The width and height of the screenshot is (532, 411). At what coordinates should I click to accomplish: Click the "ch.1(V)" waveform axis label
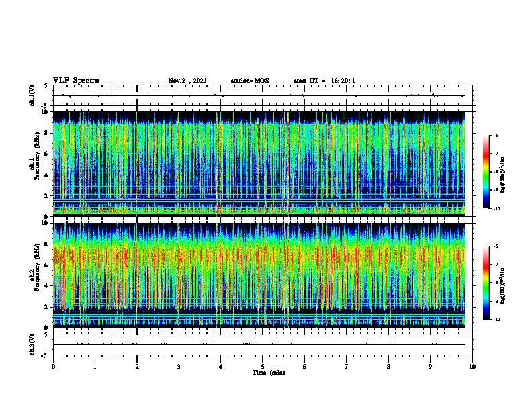click(x=32, y=95)
